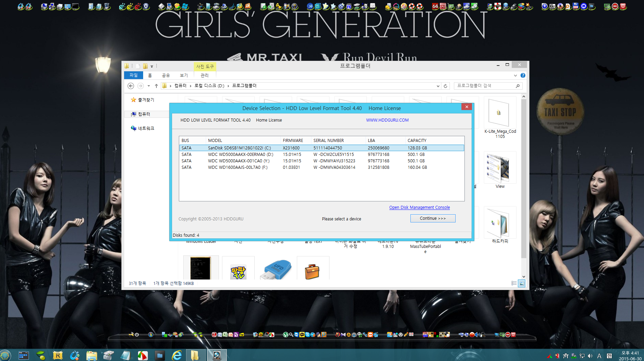The height and width of the screenshot is (361, 644).
Task: Select the SanDisk SD6SB1M128G1022I drive row
Action: tap(321, 148)
